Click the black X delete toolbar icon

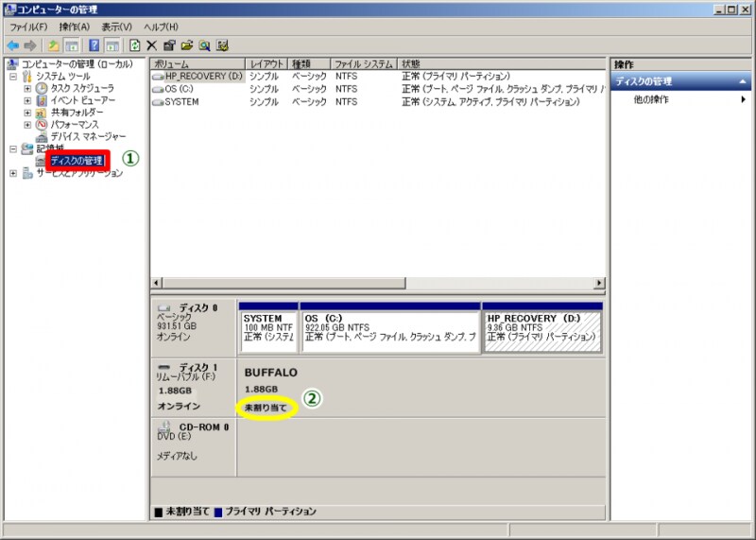click(x=151, y=44)
